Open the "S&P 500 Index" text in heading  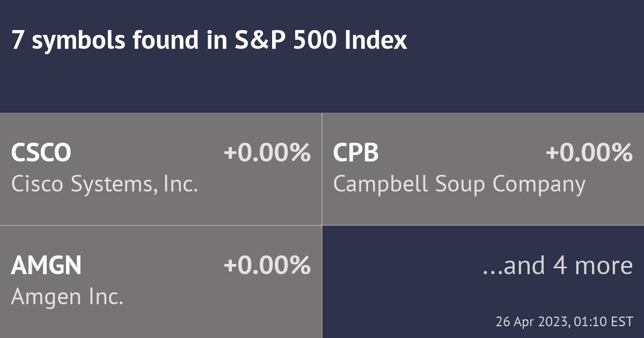320,41
